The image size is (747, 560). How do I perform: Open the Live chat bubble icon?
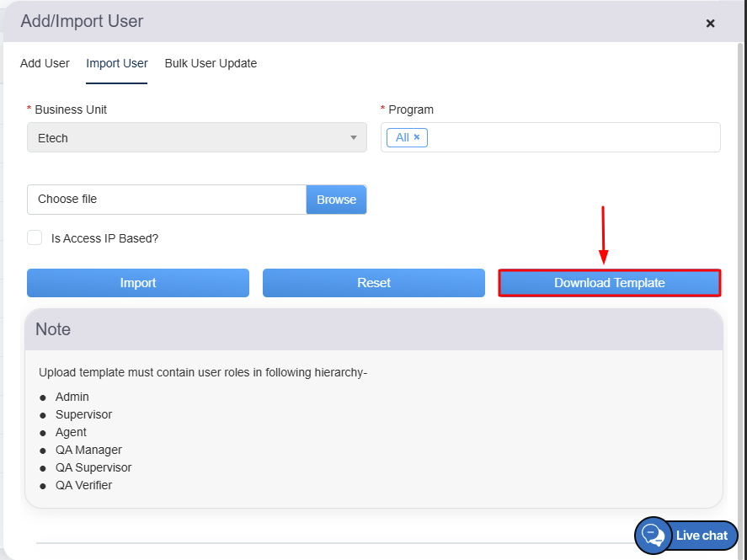(652, 535)
